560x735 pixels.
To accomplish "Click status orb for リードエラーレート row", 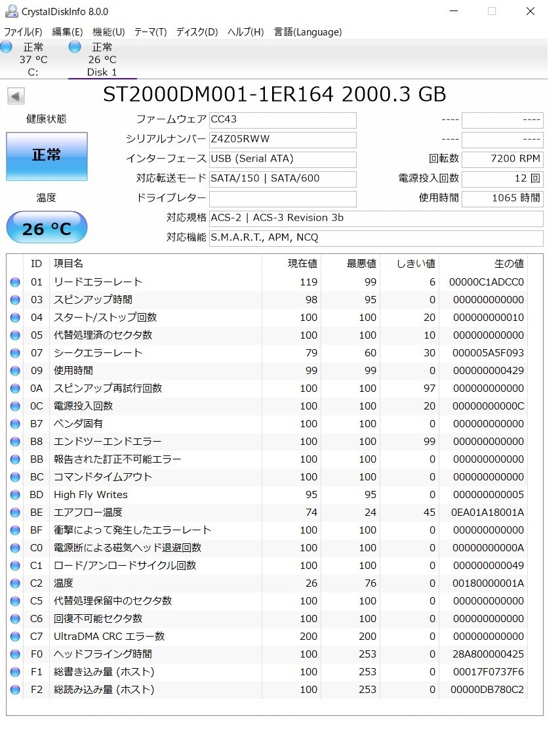I will (x=15, y=282).
